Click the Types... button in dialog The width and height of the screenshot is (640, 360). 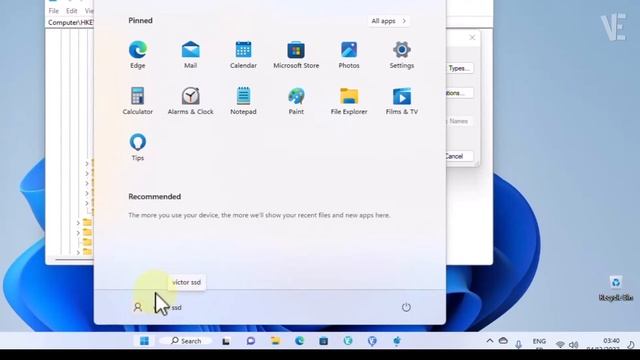pyautogui.click(x=459, y=68)
